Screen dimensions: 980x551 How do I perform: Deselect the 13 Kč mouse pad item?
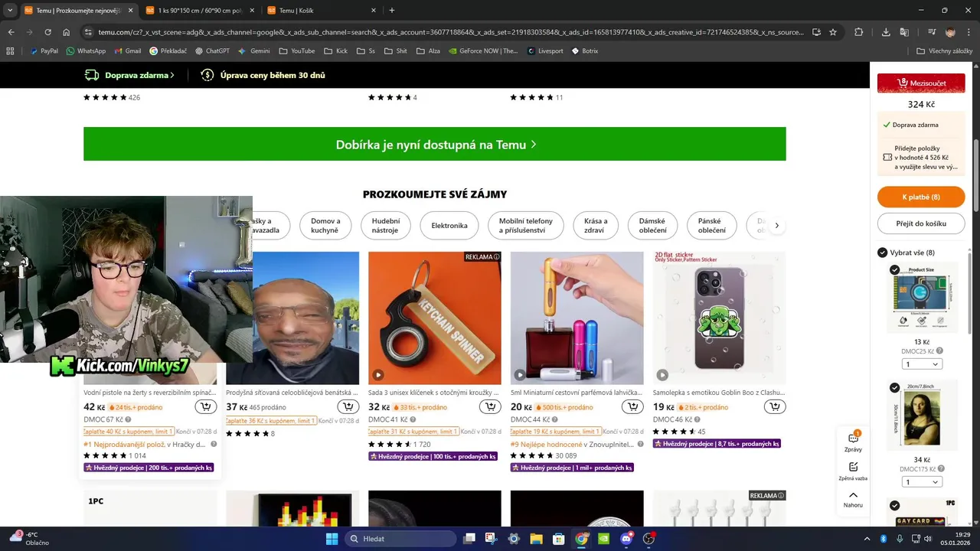coord(895,270)
